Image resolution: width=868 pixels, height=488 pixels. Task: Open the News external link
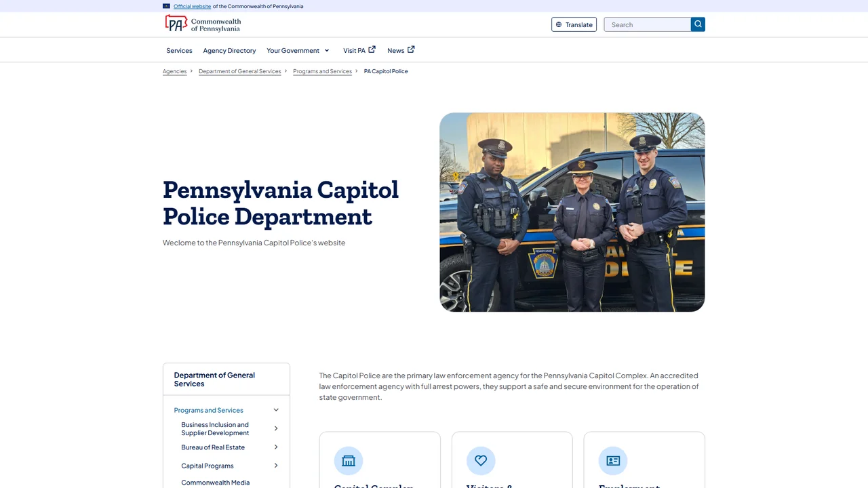[x=401, y=50]
